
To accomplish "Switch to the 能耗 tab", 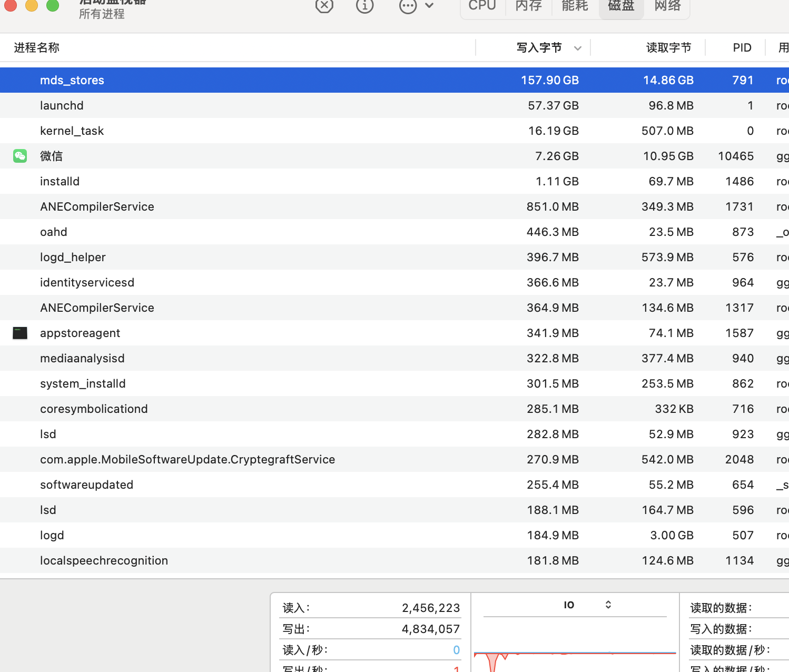I will coord(575,6).
